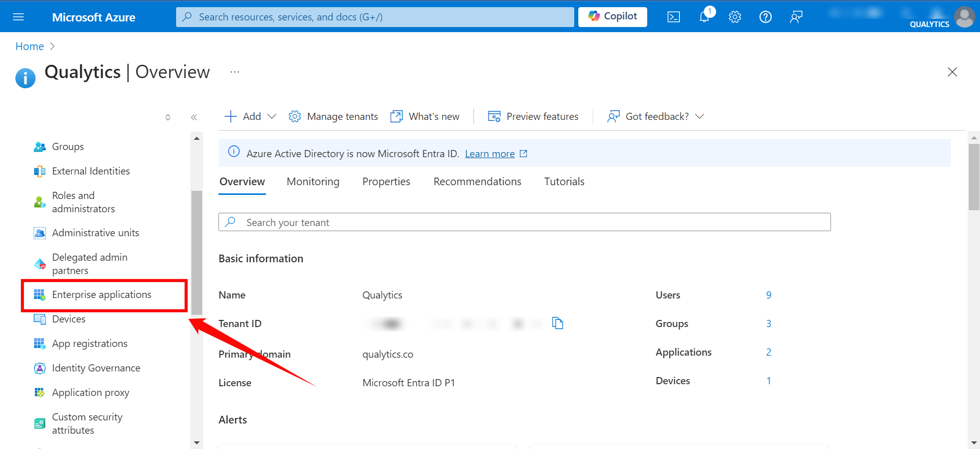Viewport: 980px width, 449px height.
Task: Switch to the Tutorials tab
Action: [565, 182]
